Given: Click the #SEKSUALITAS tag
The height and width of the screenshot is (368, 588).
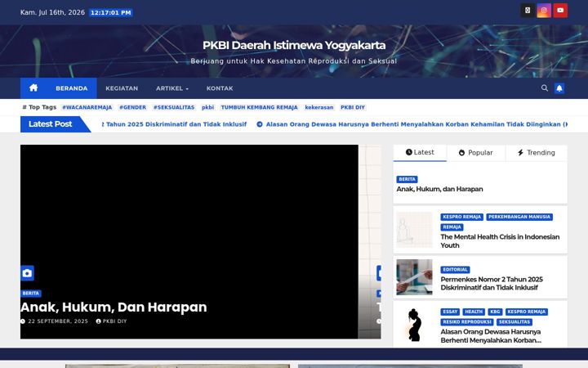Looking at the screenshot, I should click(x=174, y=107).
